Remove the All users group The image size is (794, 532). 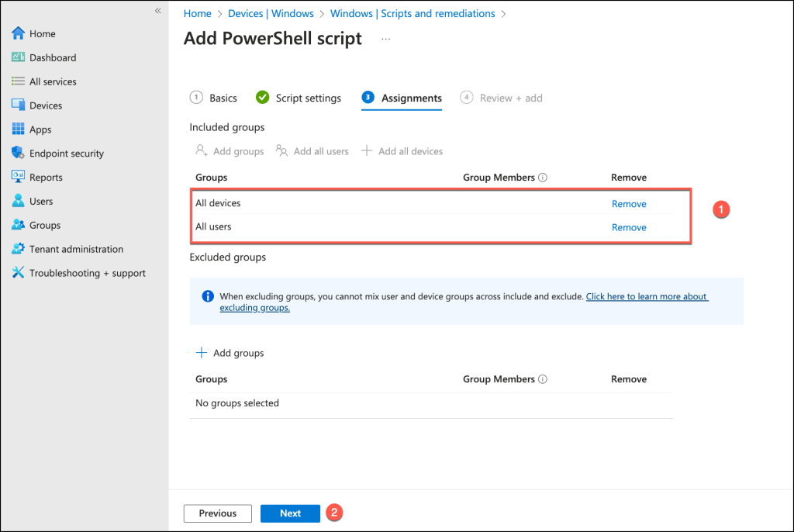629,227
